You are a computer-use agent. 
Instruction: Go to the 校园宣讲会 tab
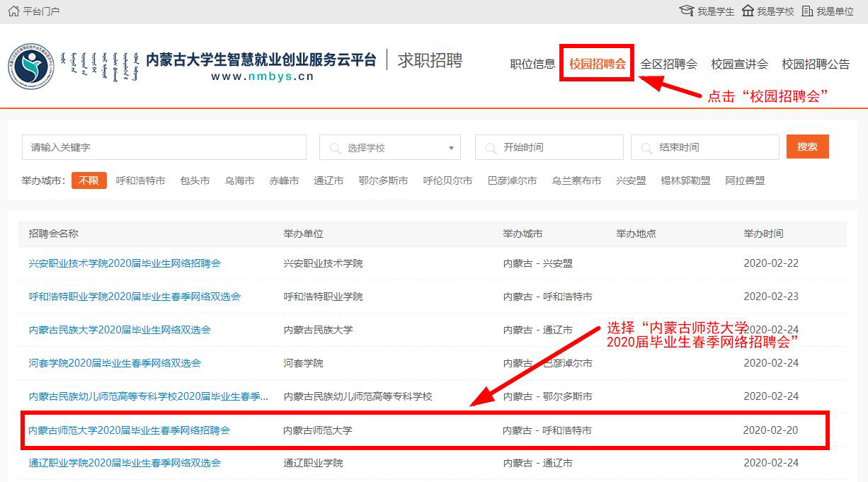point(739,64)
